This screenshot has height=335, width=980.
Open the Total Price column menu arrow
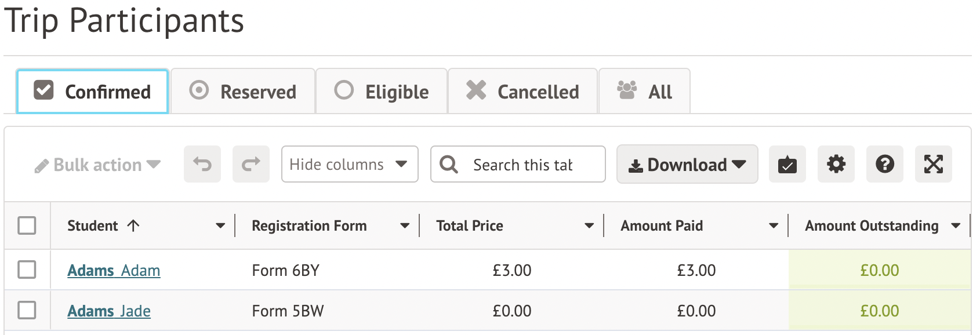click(589, 225)
